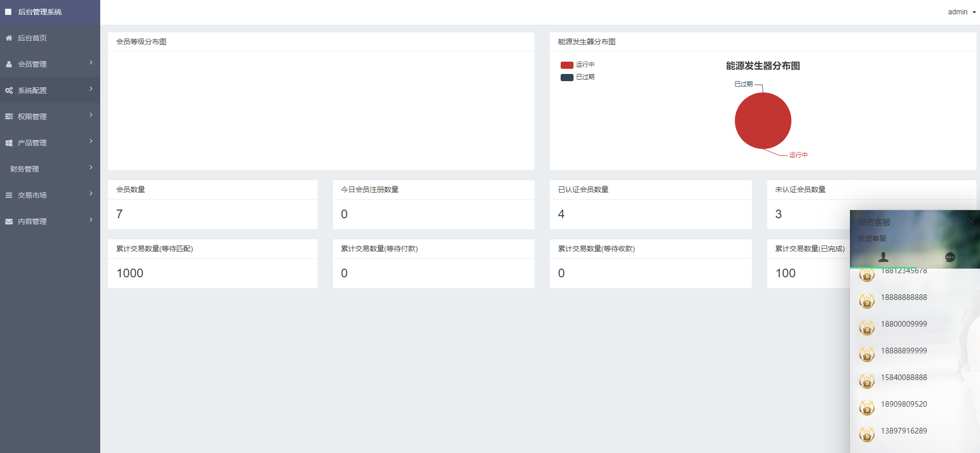Viewport: 980px width, 453px height.
Task: Click the red pie chart slice
Action: click(x=763, y=121)
